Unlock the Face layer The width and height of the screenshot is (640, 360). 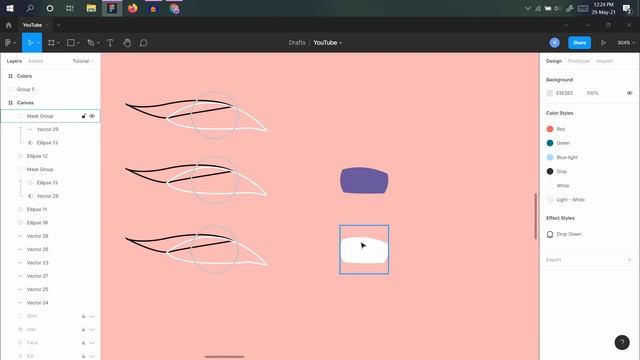(x=83, y=343)
